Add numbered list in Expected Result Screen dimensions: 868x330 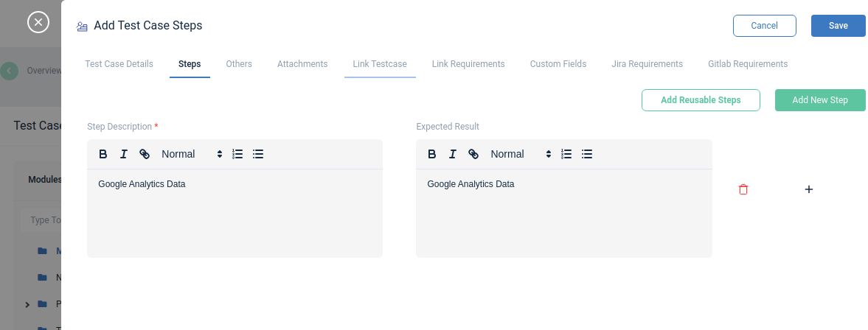[566, 154]
